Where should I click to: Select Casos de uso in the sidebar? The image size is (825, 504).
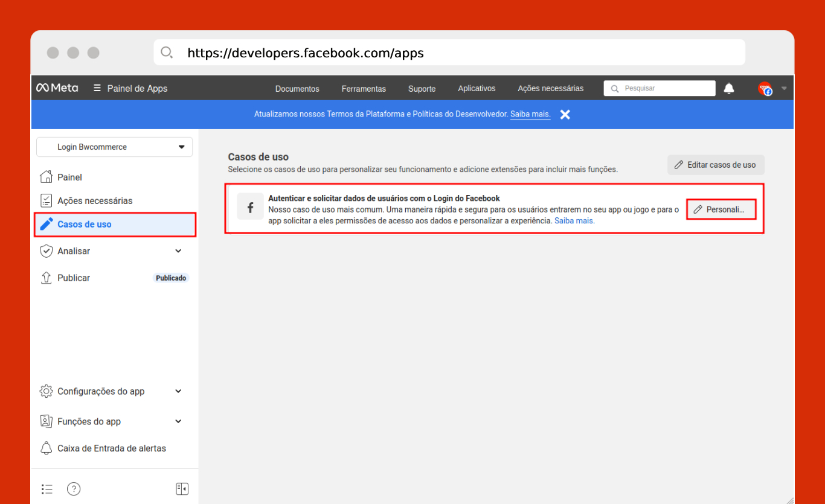[115, 224]
